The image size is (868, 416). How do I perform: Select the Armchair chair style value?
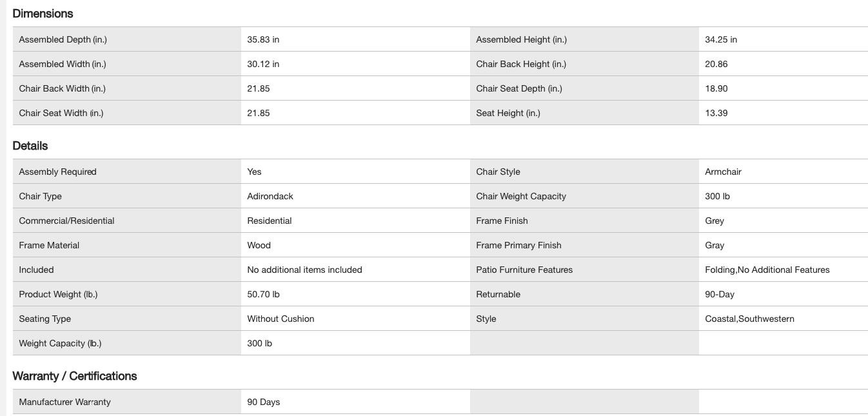pyautogui.click(x=723, y=172)
